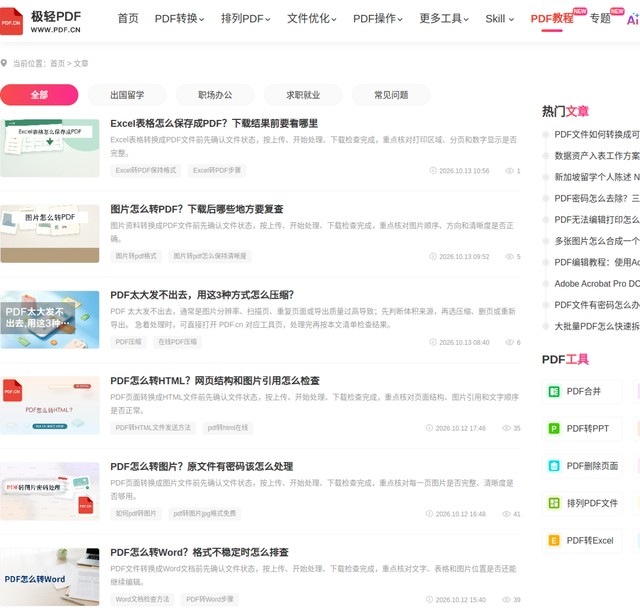Open thumbnail of PDF怎么转Word article

pos(49,577)
